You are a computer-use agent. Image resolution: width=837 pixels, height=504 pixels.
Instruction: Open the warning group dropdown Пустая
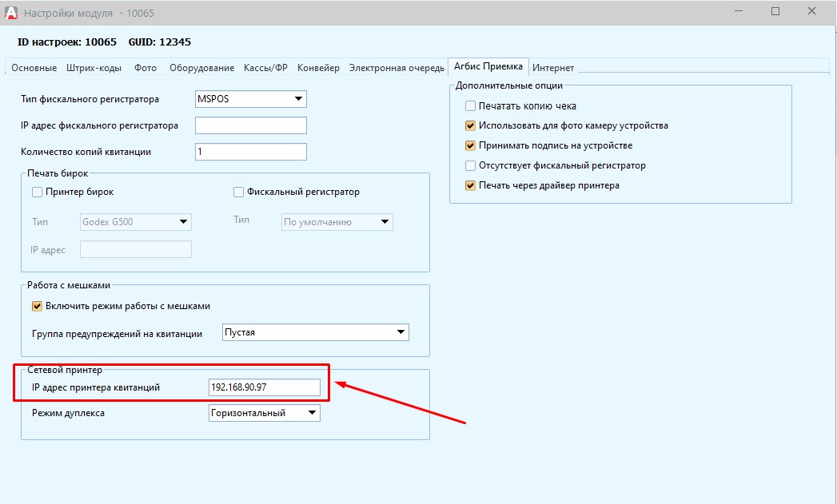click(x=316, y=332)
